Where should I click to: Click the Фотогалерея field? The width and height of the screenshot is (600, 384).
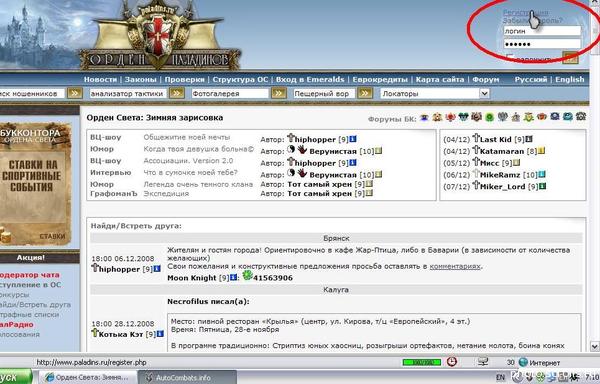(230, 94)
